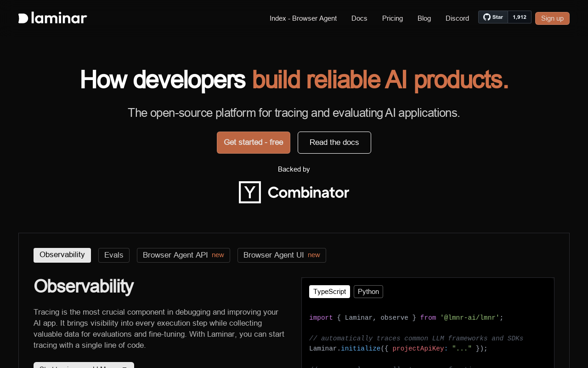Select the Observability tab
The image size is (588, 368).
[x=62, y=255]
